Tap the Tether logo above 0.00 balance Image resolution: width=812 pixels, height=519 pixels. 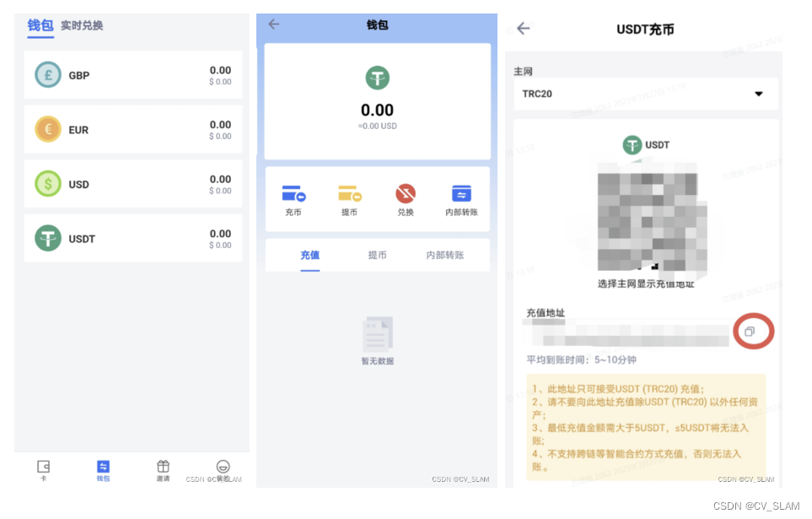378,78
